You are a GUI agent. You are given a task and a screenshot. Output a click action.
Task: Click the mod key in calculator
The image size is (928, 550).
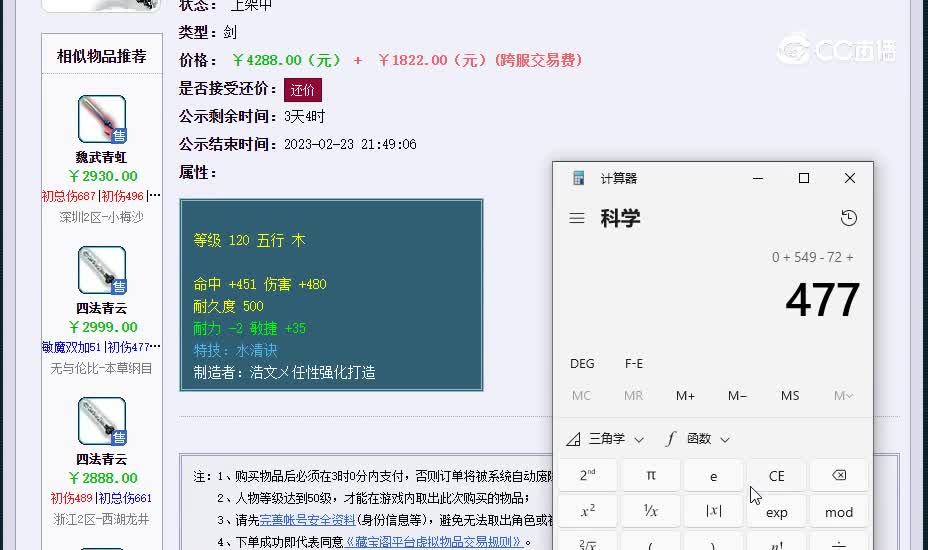pos(839,512)
